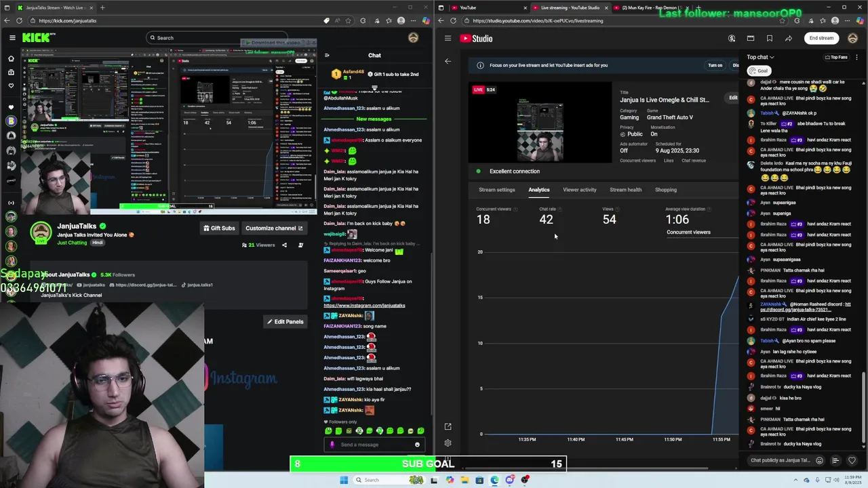Switch to Stream settings tab

pyautogui.click(x=497, y=190)
